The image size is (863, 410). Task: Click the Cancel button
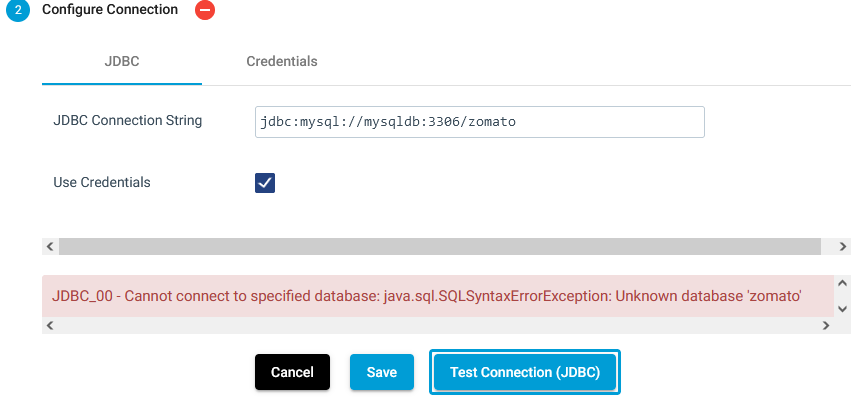[292, 372]
